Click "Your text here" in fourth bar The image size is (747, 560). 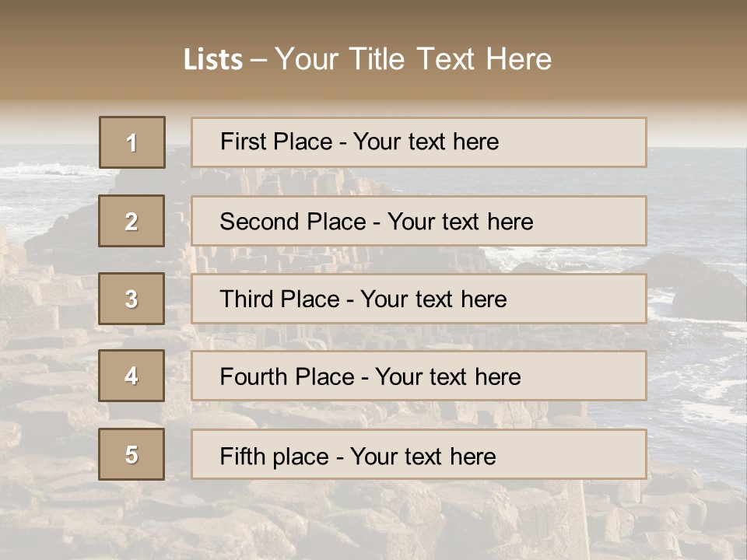pyautogui.click(x=447, y=377)
